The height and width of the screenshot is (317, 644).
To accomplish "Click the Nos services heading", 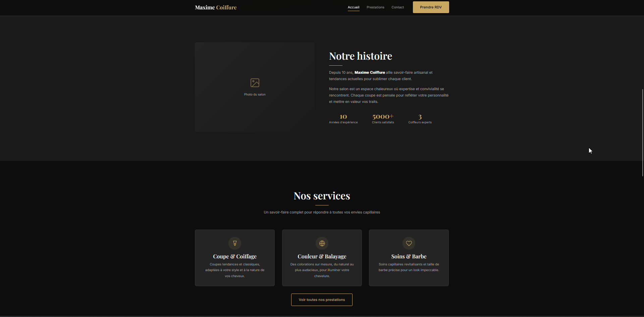I will click(x=322, y=196).
